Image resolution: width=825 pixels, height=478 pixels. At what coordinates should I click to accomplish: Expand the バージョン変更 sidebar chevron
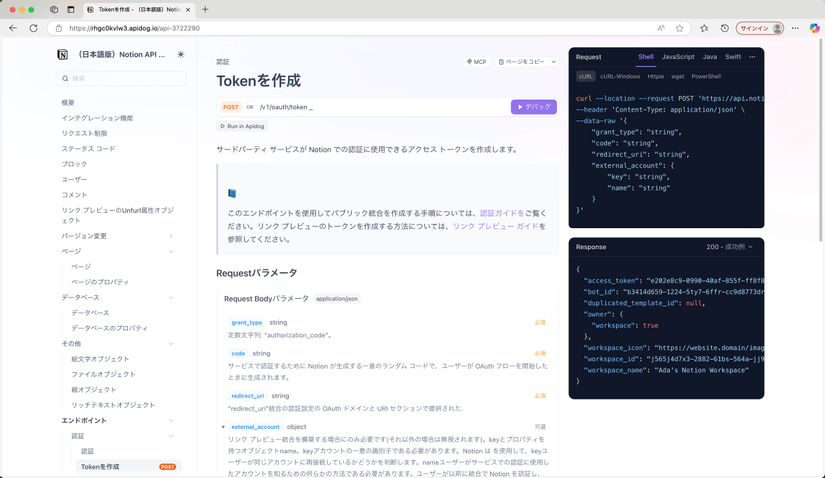(x=171, y=236)
